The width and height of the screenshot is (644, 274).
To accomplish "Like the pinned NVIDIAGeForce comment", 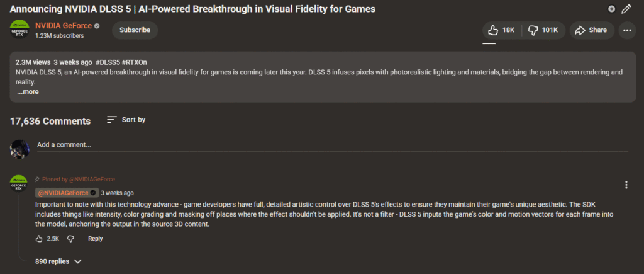I will [x=39, y=239].
